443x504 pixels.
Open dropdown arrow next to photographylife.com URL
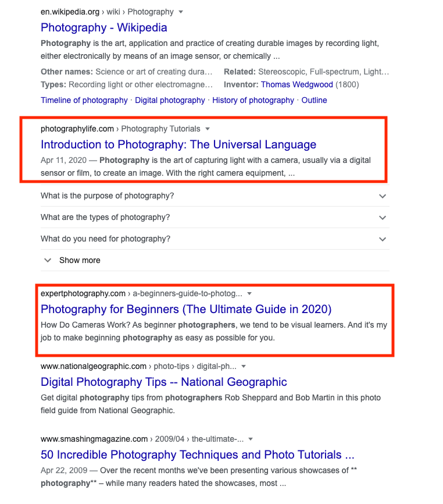tap(208, 129)
